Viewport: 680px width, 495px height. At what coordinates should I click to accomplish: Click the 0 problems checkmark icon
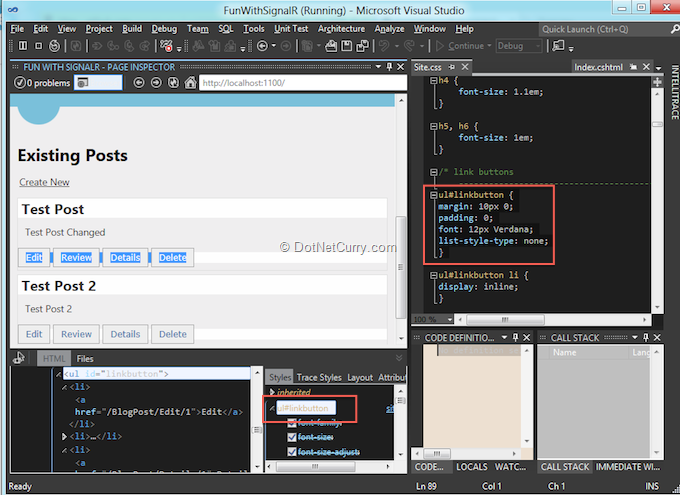(20, 82)
